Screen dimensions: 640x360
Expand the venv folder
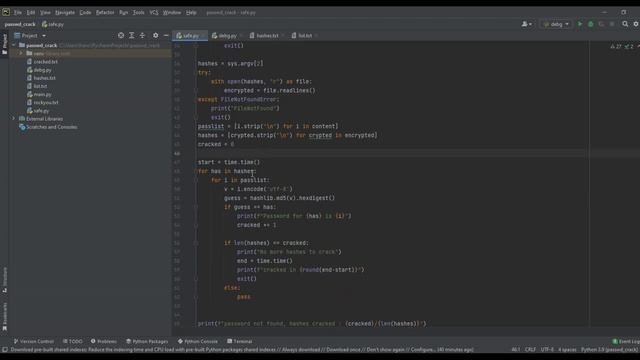click(x=21, y=53)
